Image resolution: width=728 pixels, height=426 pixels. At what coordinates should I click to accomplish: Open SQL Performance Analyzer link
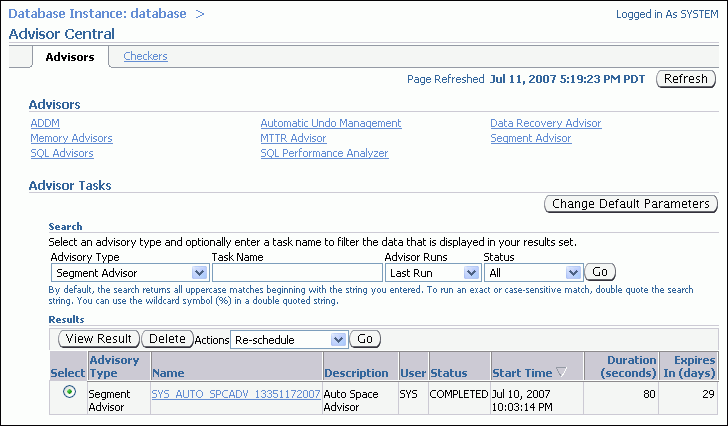324,153
